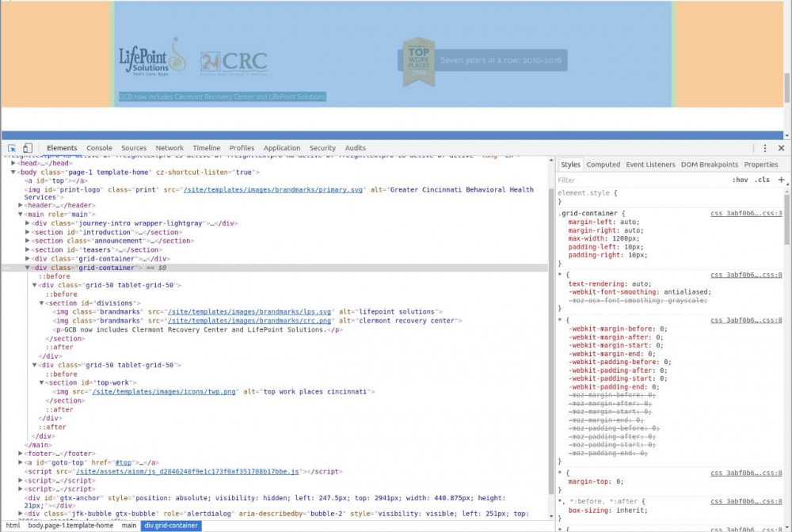Viewport: 792px width, 532px height.
Task: Add a new style rule with plus icon
Action: coord(781,180)
